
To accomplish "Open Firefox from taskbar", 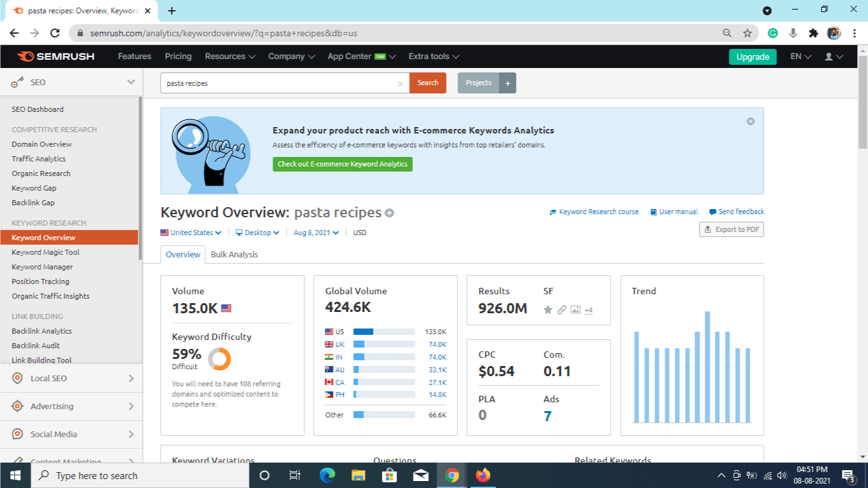I will coord(483,475).
